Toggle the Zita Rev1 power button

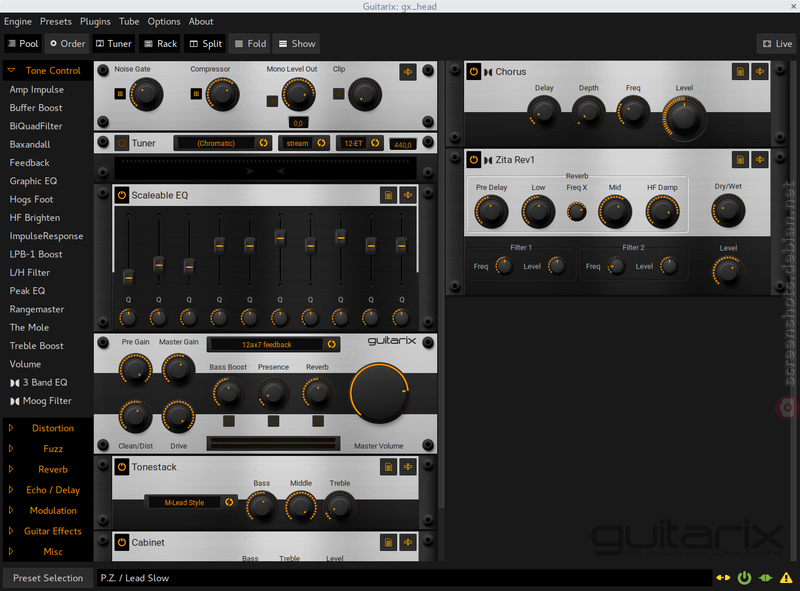(x=473, y=160)
